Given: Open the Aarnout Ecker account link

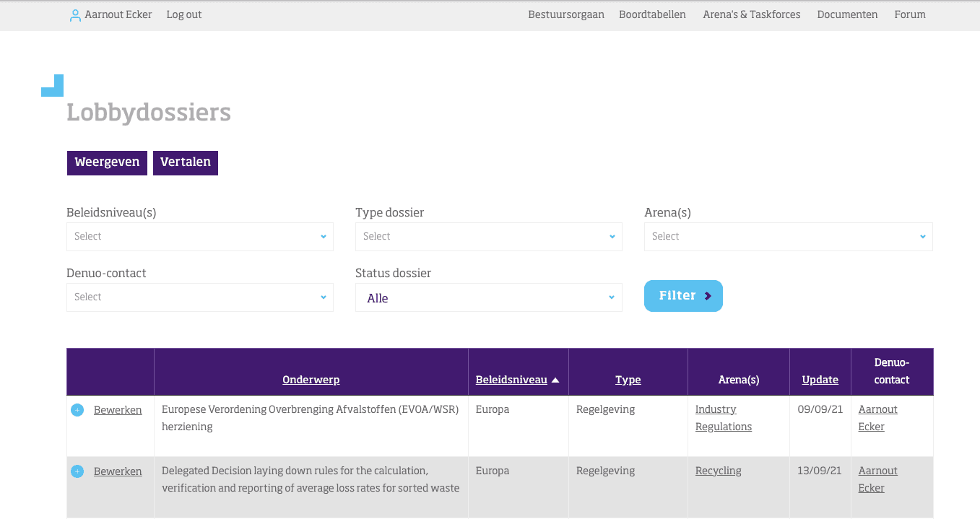Looking at the screenshot, I should click(118, 14).
